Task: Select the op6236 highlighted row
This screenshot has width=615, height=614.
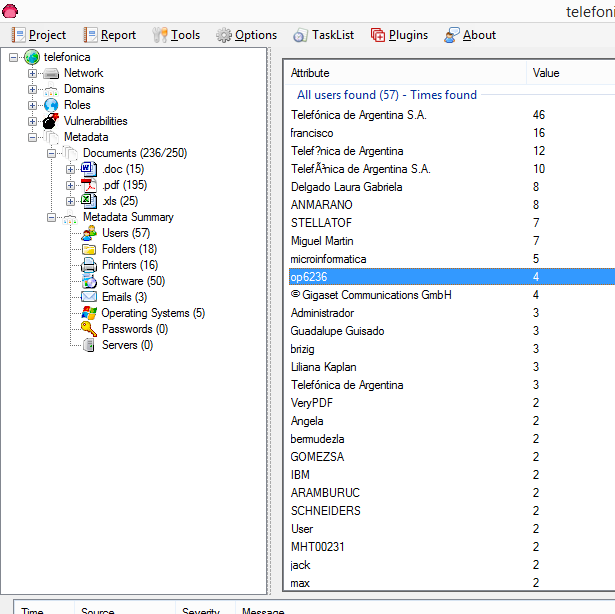Action: pos(452,277)
